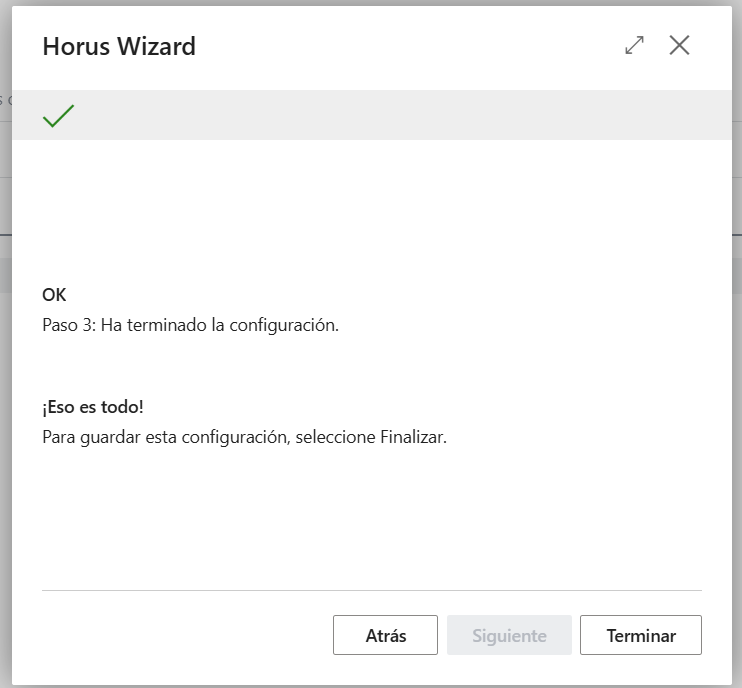Go back with the Atrás button
742x688 pixels.
(385, 635)
